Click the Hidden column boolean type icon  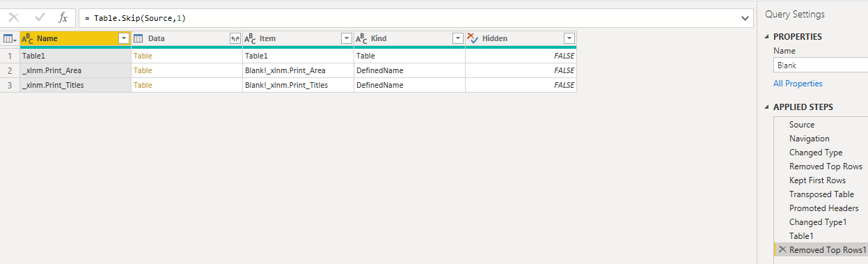pyautogui.click(x=473, y=39)
